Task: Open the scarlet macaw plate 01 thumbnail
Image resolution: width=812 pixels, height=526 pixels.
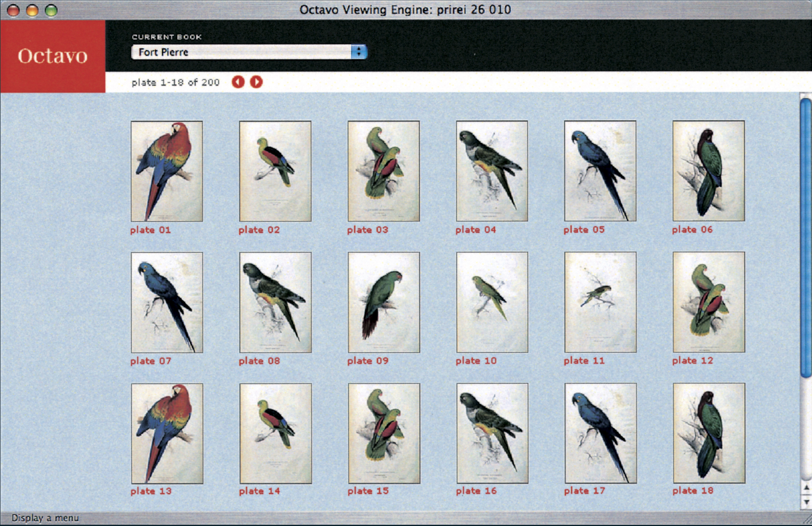Action: [166, 171]
